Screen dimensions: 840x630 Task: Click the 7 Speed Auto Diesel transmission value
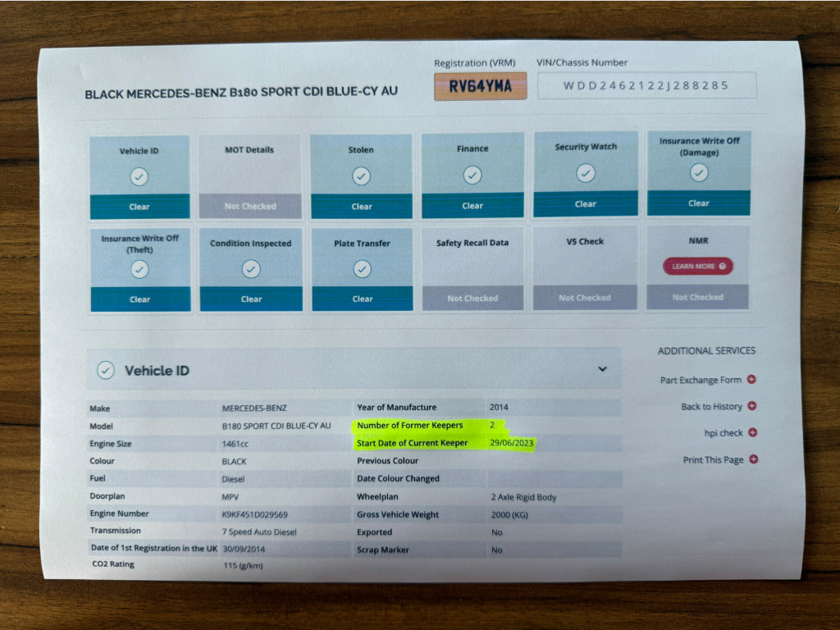pyautogui.click(x=259, y=532)
